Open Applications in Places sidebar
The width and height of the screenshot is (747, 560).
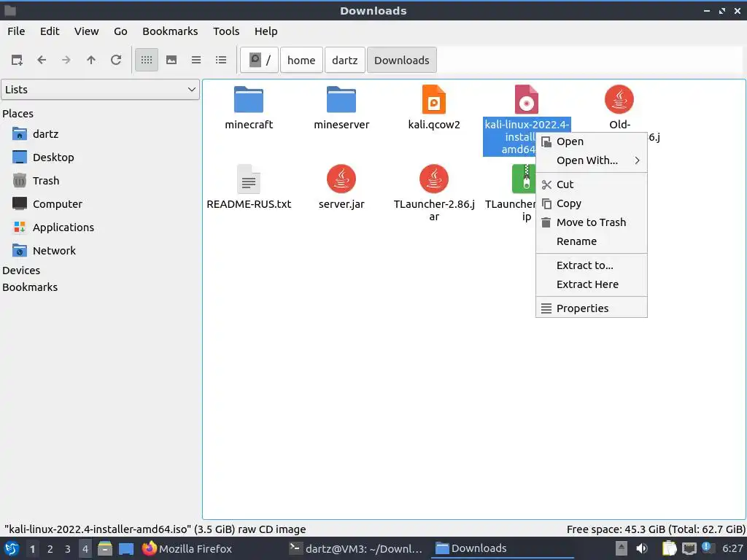click(63, 227)
